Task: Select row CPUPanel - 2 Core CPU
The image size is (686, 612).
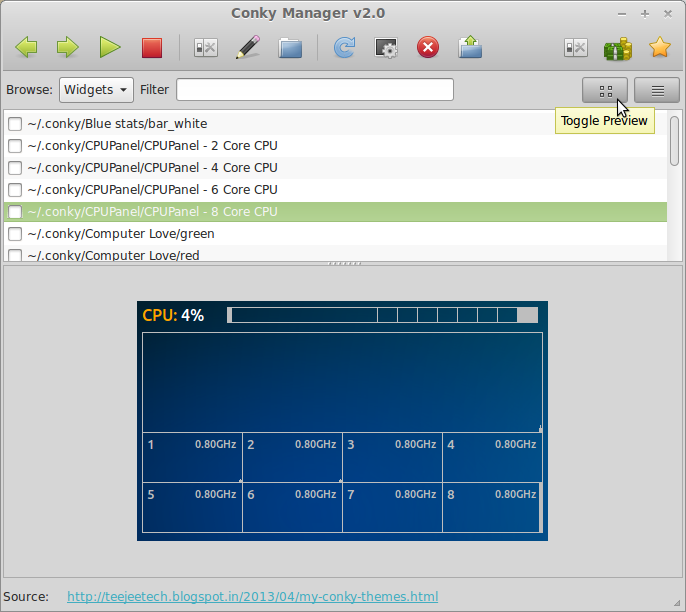Action: pyautogui.click(x=335, y=146)
